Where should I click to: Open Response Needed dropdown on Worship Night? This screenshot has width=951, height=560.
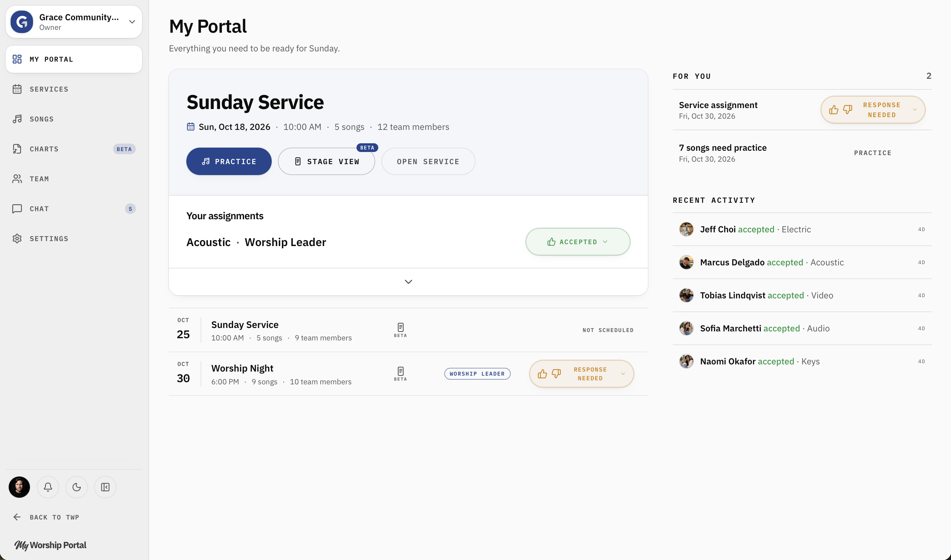[x=623, y=373]
